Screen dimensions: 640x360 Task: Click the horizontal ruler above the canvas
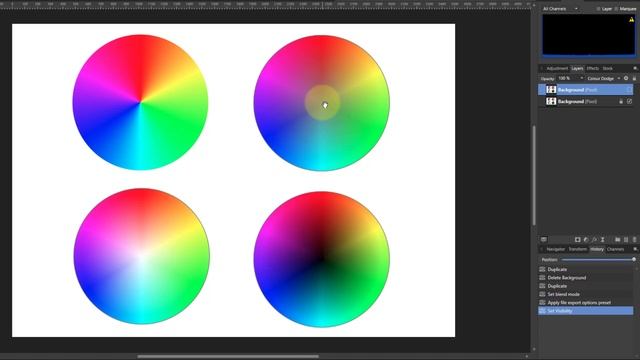[265, 4]
